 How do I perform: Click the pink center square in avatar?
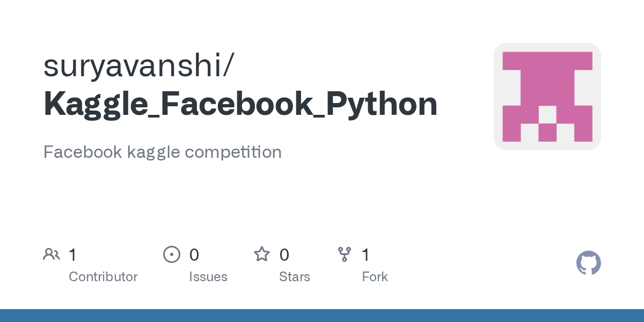tap(547, 133)
